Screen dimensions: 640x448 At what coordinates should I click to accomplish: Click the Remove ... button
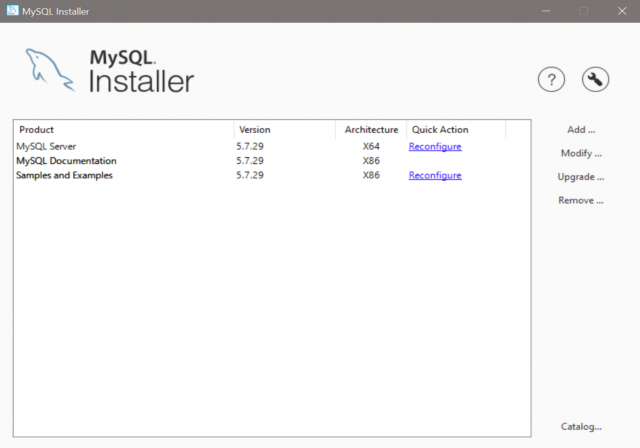pos(581,200)
